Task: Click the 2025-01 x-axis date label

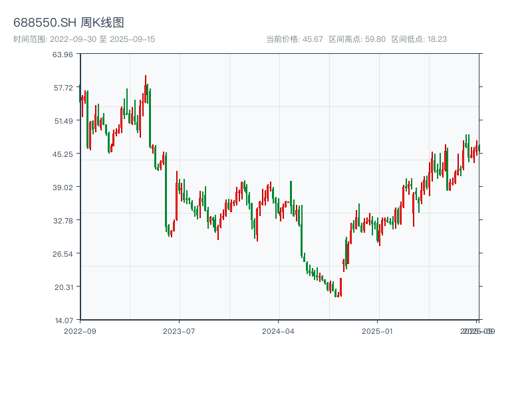Action: 378,331
